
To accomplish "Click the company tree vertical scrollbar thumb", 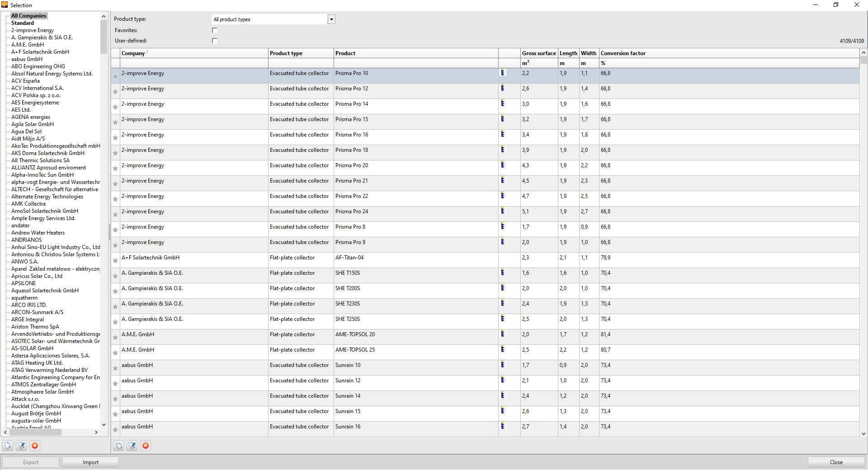I will pyautogui.click(x=104, y=37).
